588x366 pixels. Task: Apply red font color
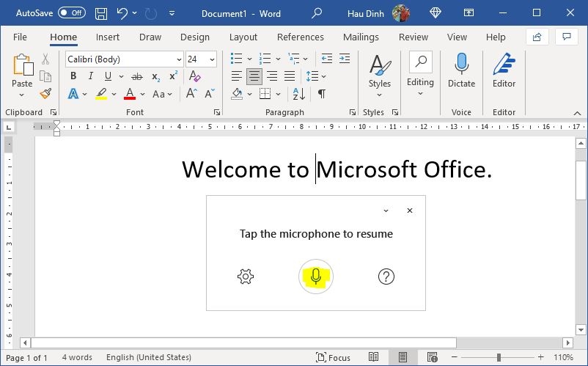point(130,94)
